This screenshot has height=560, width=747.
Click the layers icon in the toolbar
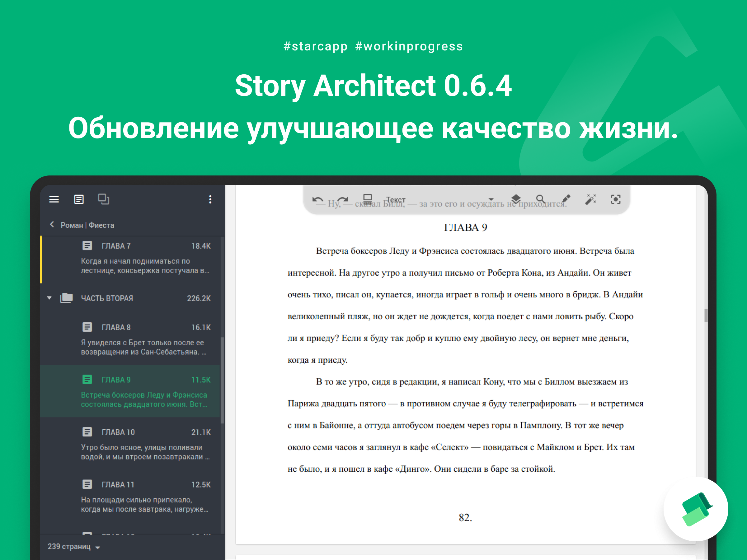(516, 199)
